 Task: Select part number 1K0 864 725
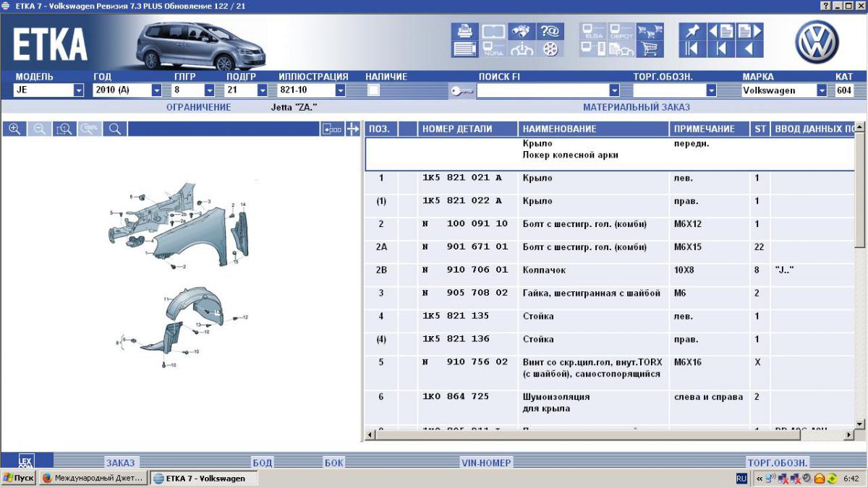456,396
